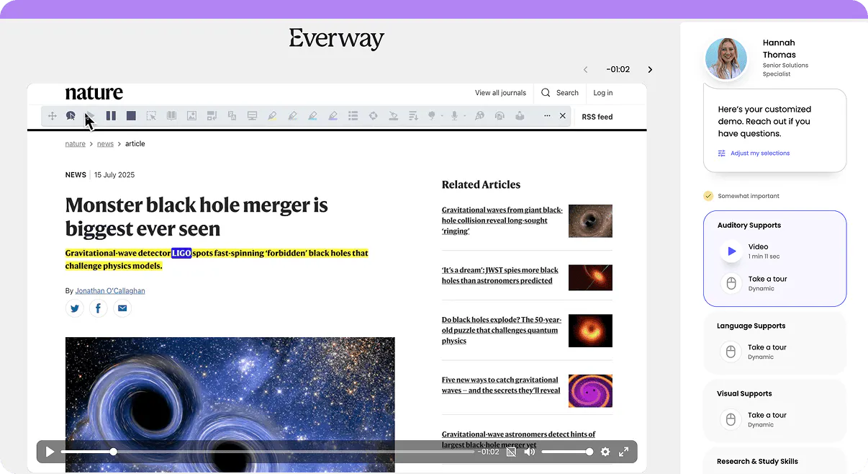Share article via email icon
This screenshot has width=868, height=474.
122,309
